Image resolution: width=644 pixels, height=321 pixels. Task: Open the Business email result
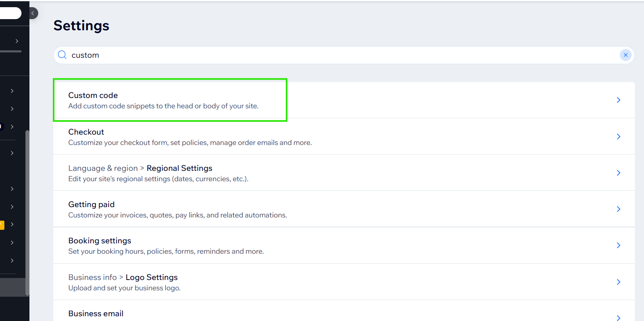pyautogui.click(x=96, y=314)
